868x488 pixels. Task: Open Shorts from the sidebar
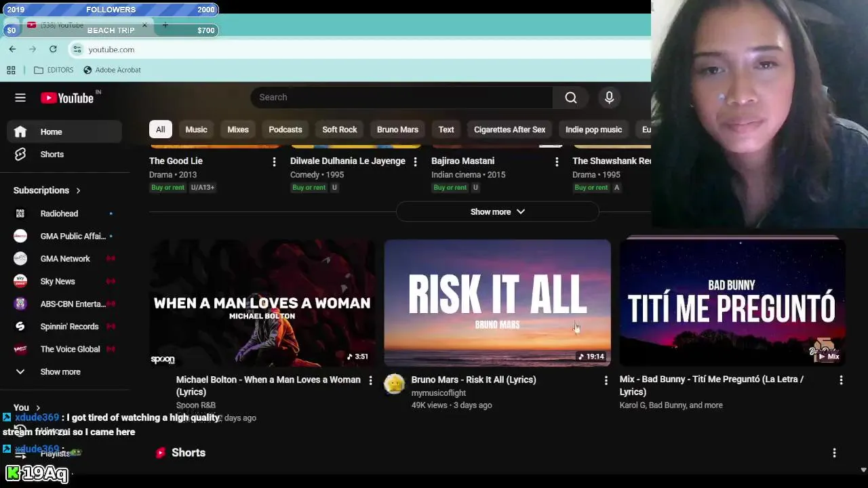64,155
